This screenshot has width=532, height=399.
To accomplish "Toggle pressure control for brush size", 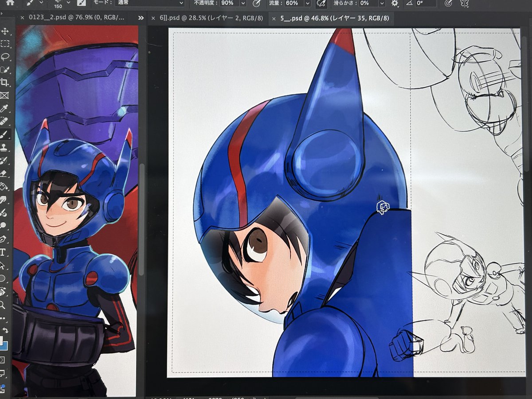I will [x=447, y=3].
